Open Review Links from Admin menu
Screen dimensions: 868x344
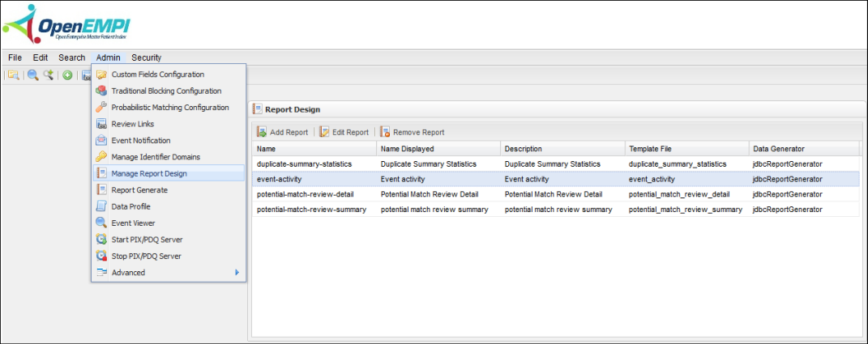point(169,124)
